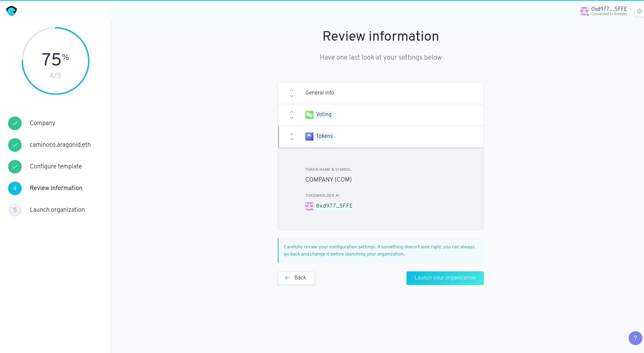Click the Tokens app icon

[309, 136]
